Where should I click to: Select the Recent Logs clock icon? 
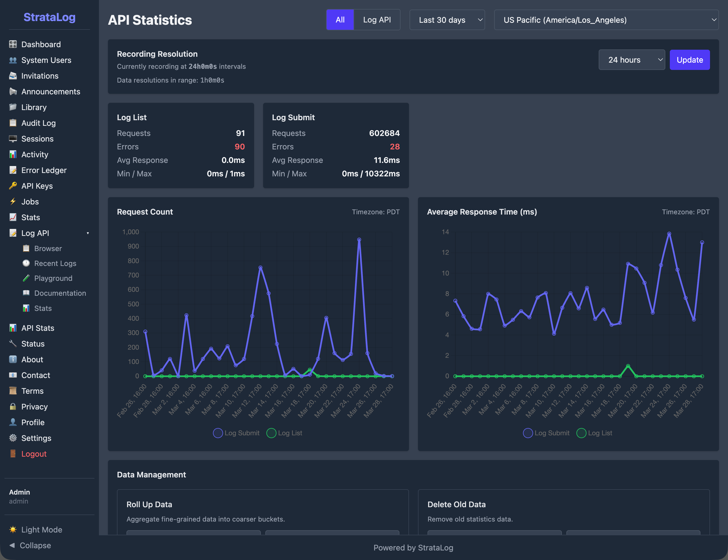[26, 263]
